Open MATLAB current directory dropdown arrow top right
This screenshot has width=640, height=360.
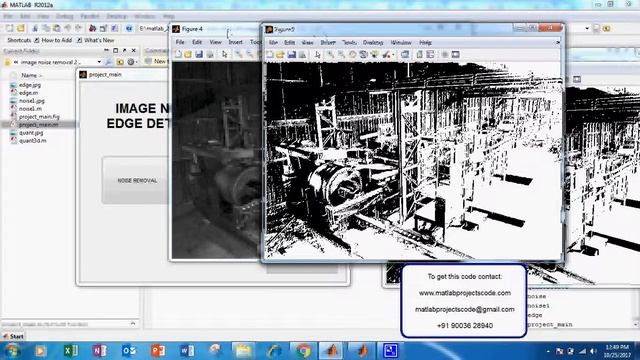(x=587, y=28)
